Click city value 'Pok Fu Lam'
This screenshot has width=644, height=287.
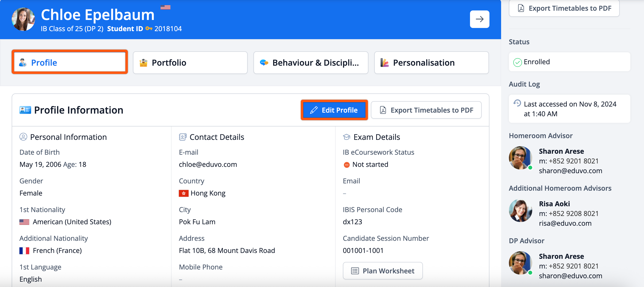(197, 222)
